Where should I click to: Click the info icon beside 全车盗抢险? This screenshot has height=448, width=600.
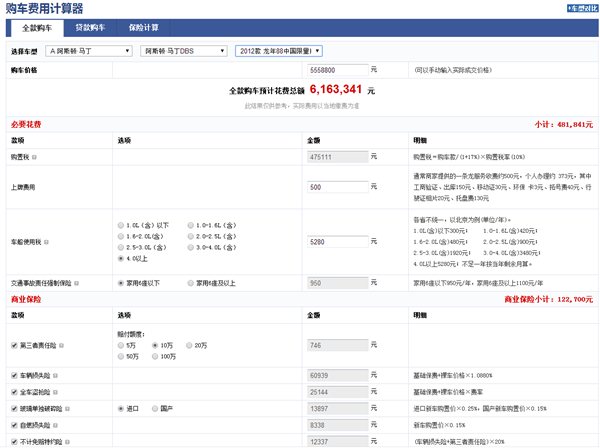(x=55, y=393)
